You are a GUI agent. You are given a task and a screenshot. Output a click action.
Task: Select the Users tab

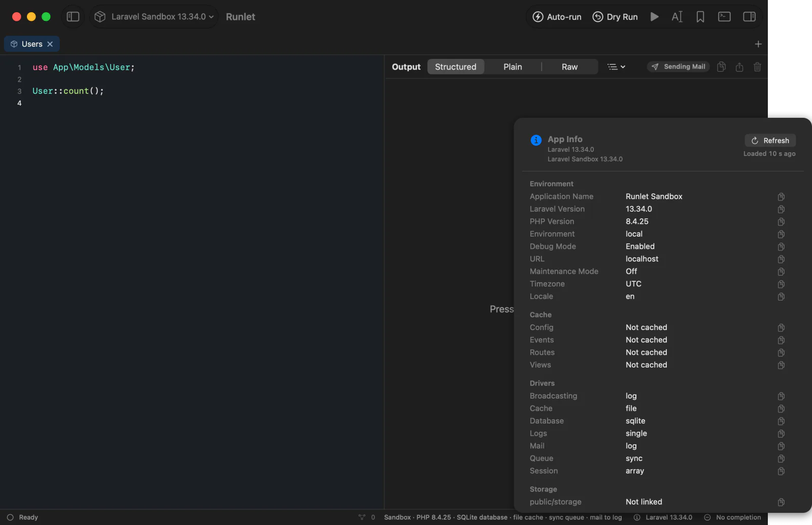[31, 44]
